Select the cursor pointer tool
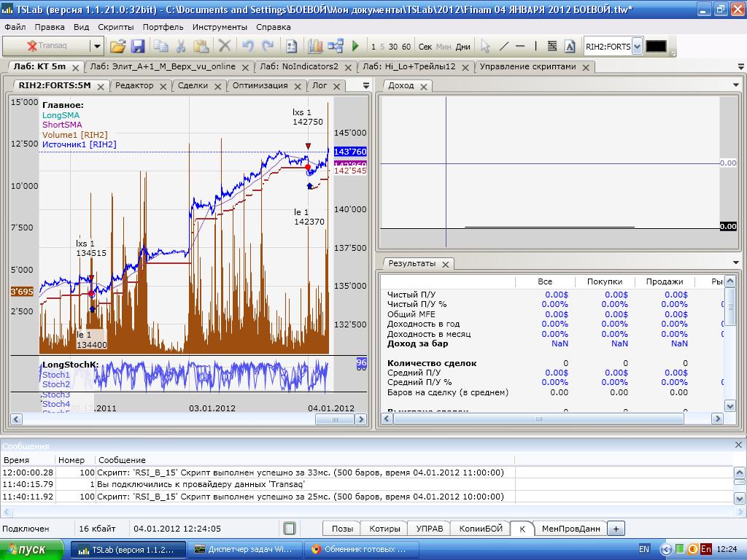Viewport: 747px width, 560px height. coord(485,46)
